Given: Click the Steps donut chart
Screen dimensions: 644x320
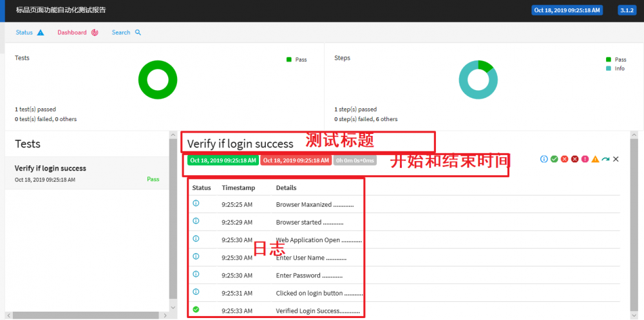Looking at the screenshot, I should coord(478,80).
